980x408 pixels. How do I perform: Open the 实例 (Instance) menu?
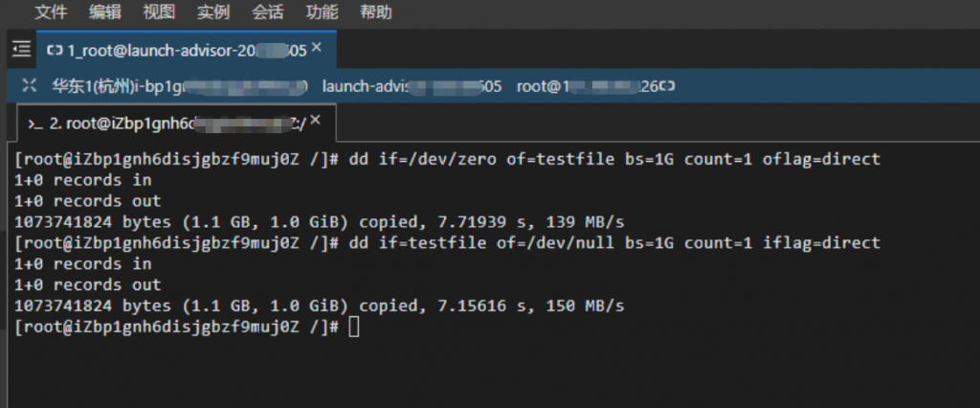213,12
